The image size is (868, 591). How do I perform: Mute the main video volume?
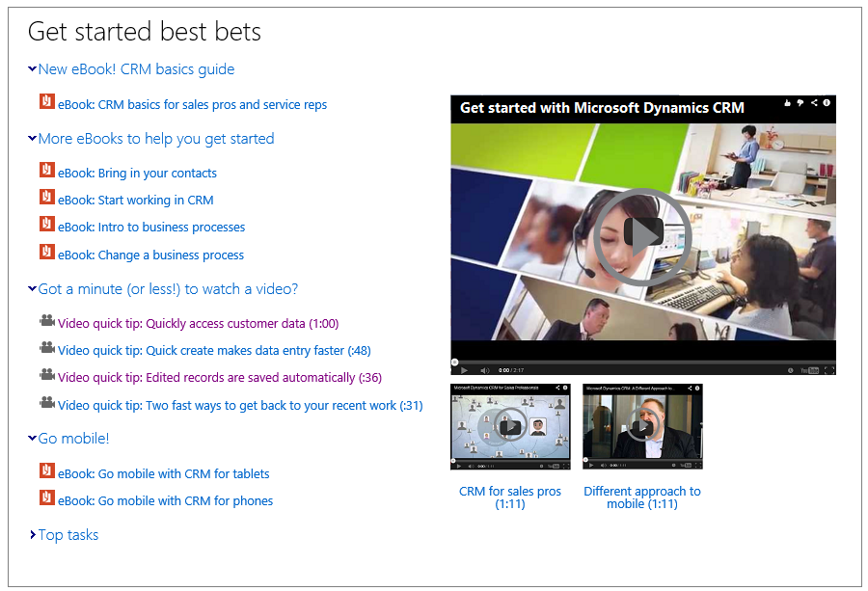tap(485, 370)
